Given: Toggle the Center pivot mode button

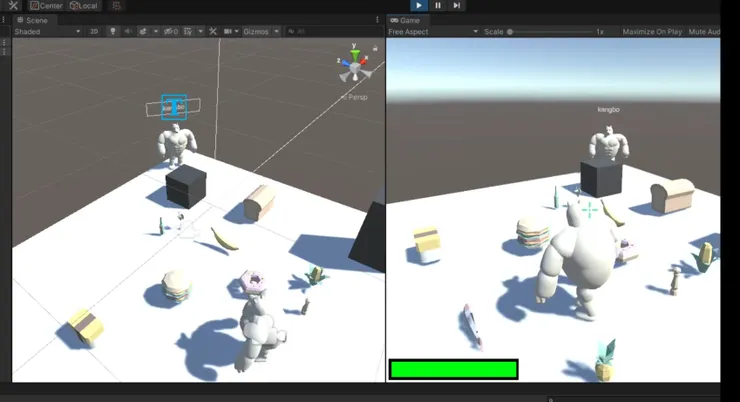Looking at the screenshot, I should click(x=46, y=6).
